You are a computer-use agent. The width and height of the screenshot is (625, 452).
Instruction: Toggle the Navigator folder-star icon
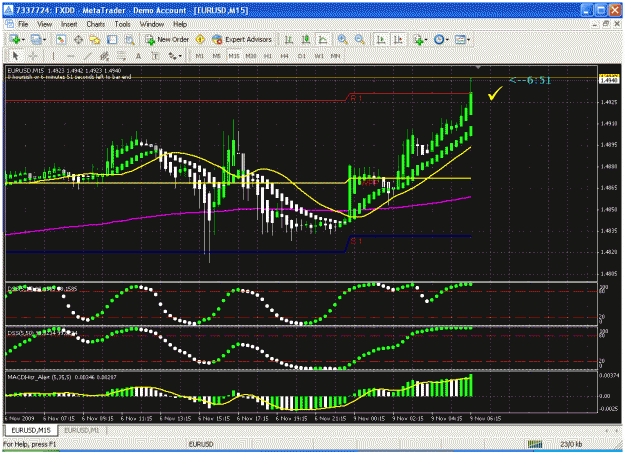click(x=95, y=39)
